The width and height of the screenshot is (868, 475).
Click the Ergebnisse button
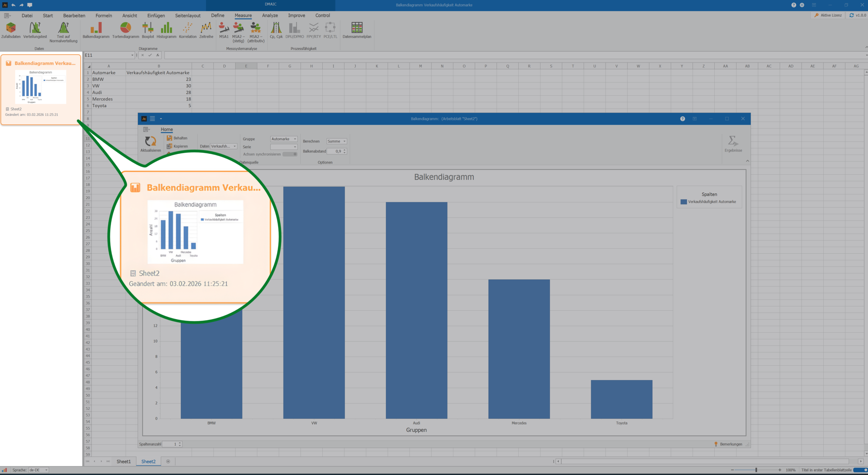(733, 144)
